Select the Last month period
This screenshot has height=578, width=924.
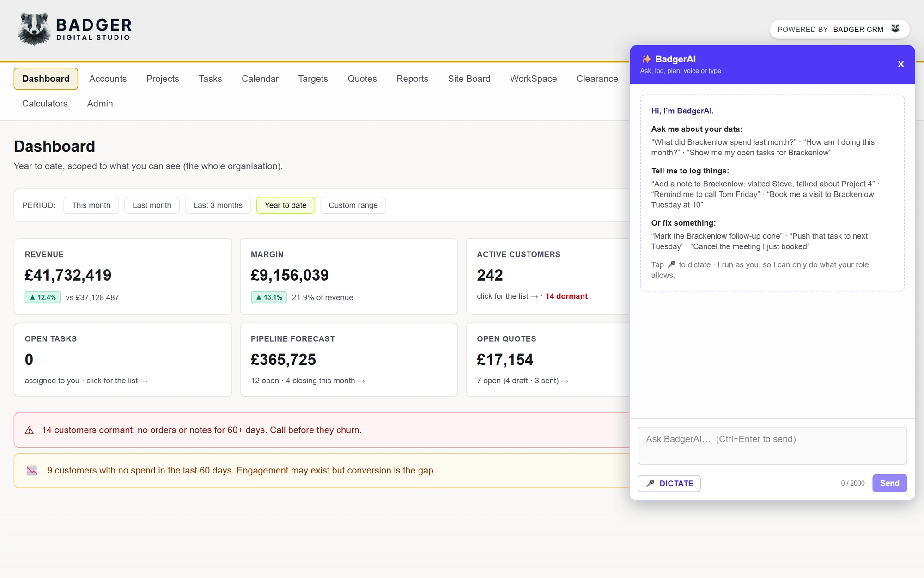coord(152,205)
